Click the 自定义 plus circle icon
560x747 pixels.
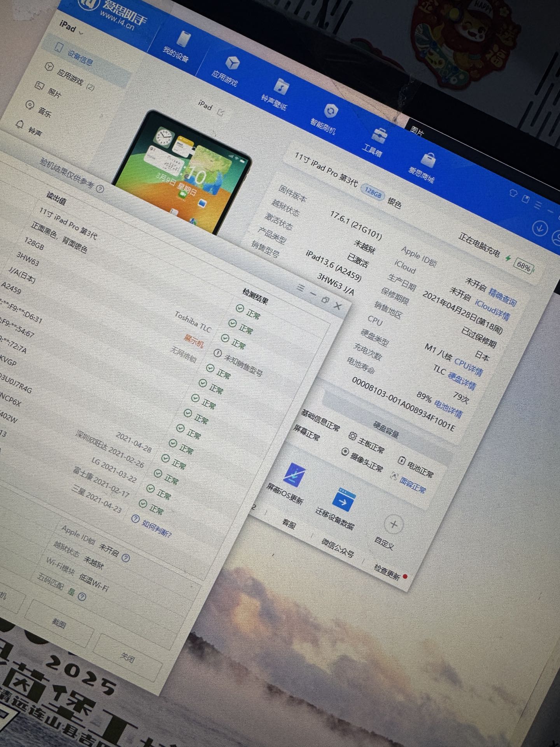(x=394, y=524)
